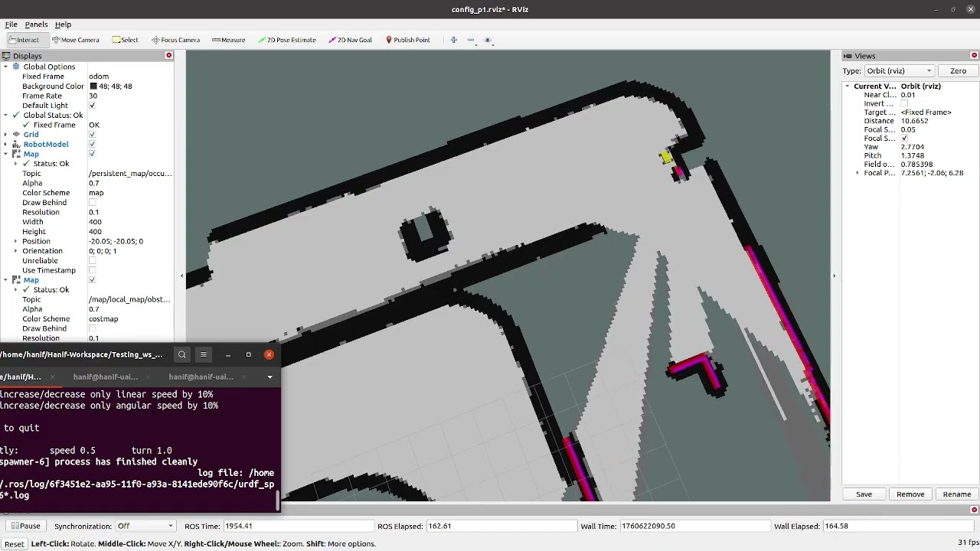Image resolution: width=980 pixels, height=551 pixels.
Task: Toggle the second Map display checkbox
Action: click(92, 280)
